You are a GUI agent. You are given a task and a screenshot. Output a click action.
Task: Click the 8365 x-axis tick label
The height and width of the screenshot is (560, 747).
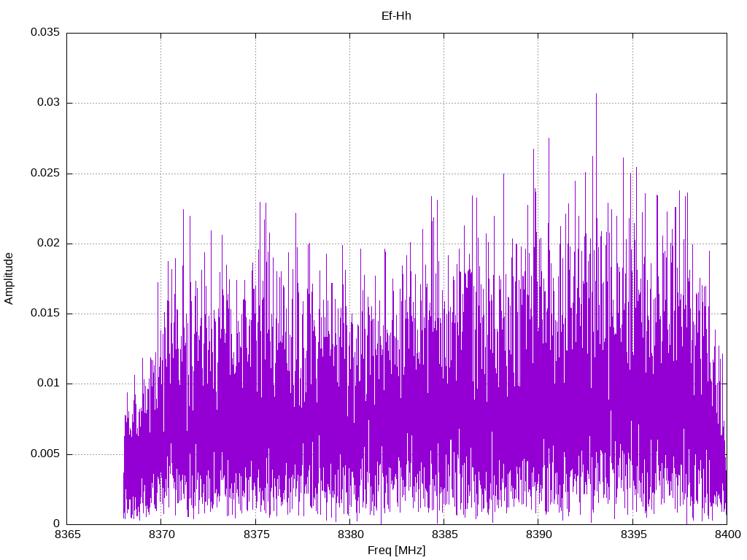(67, 534)
